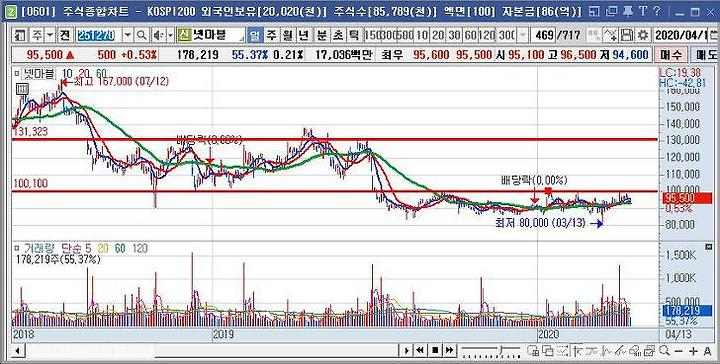Click the date field 2020/04/1
This screenshot has width=720, height=364.
681,35
